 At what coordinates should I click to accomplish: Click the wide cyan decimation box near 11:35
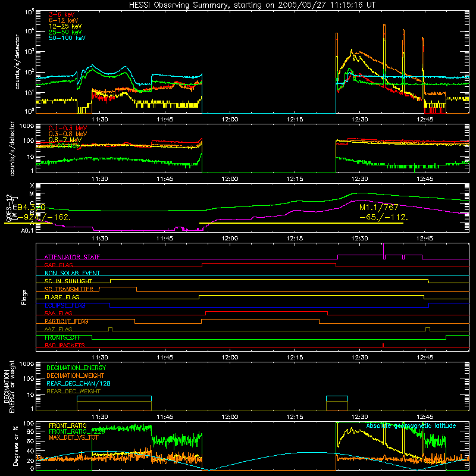point(114,403)
